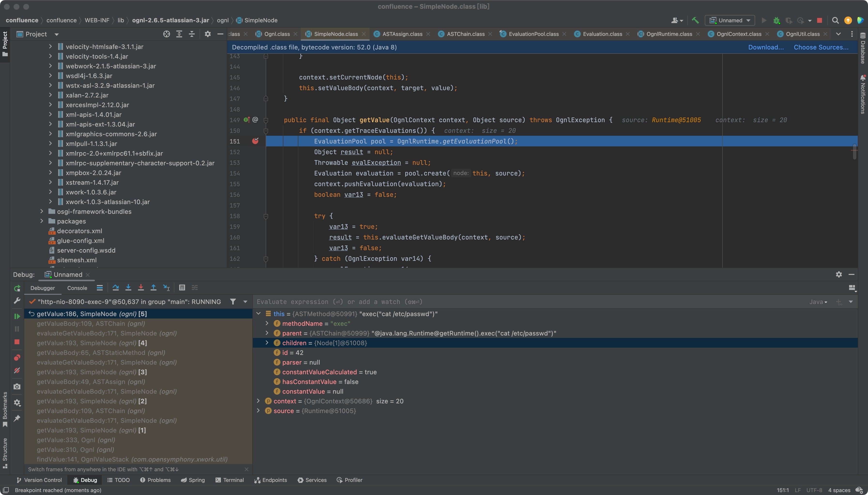Click the stop button in the top toolbar

tap(819, 20)
